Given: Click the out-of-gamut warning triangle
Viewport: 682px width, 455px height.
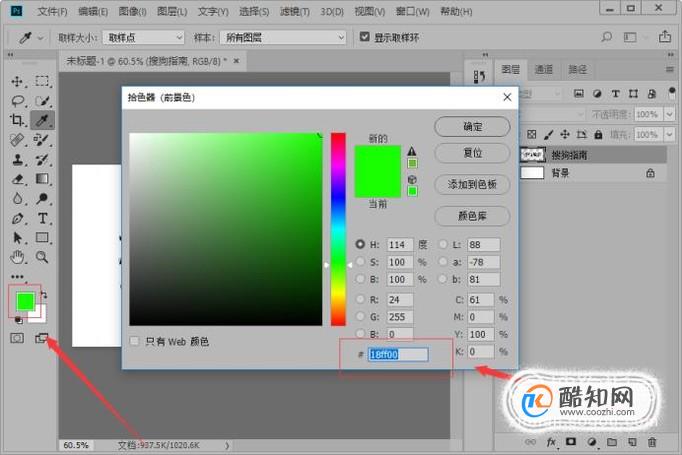Looking at the screenshot, I should 411,151.
